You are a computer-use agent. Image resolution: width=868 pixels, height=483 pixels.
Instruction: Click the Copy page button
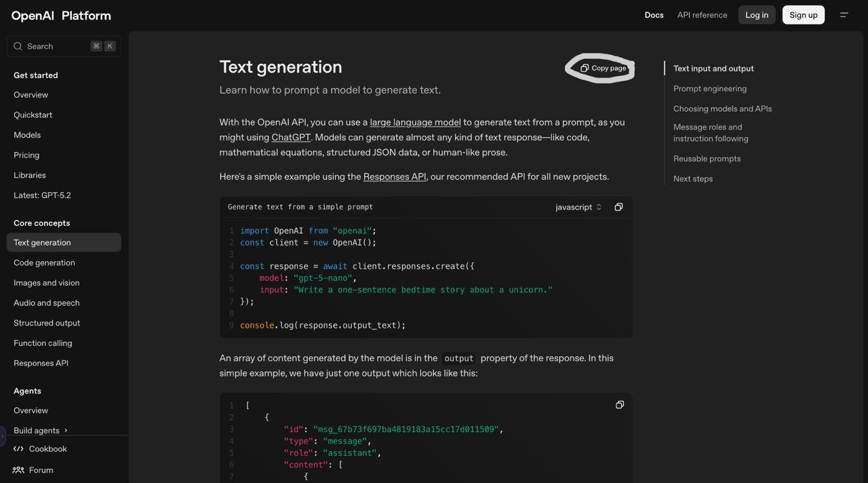coord(603,68)
